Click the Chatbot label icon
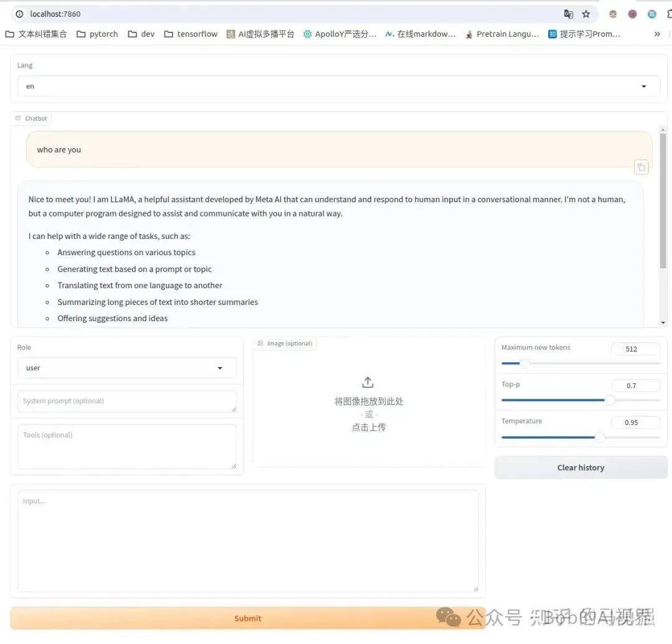 [18, 118]
